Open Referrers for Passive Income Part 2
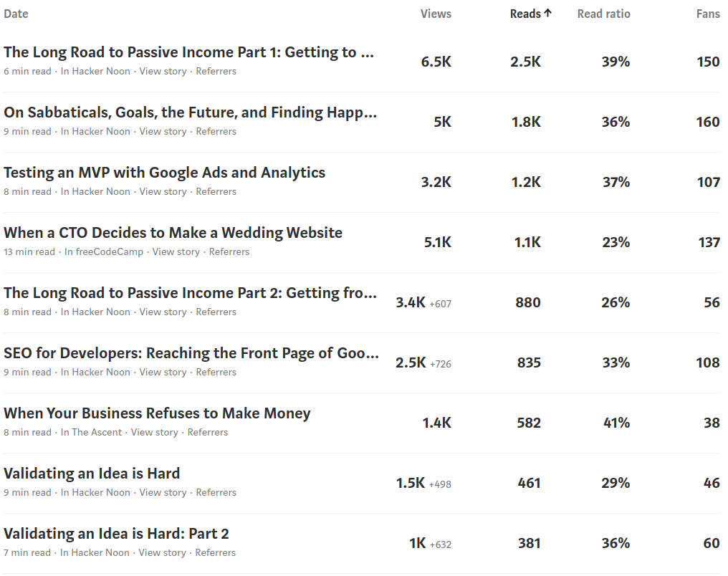 click(x=216, y=312)
